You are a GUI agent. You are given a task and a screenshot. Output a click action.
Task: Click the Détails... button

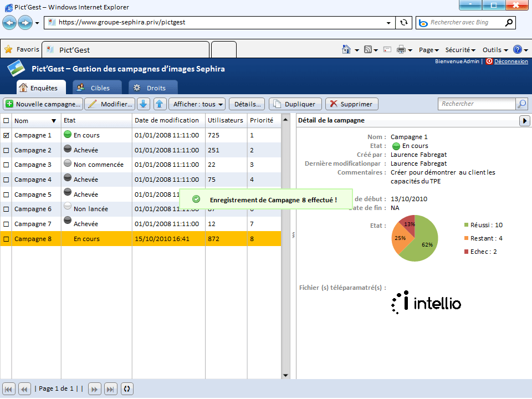(248, 104)
